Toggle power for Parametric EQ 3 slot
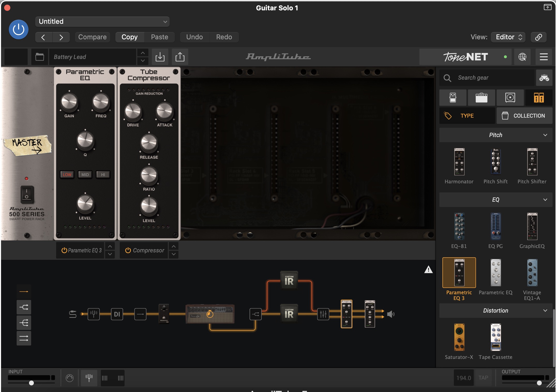The image size is (556, 392). coord(64,251)
